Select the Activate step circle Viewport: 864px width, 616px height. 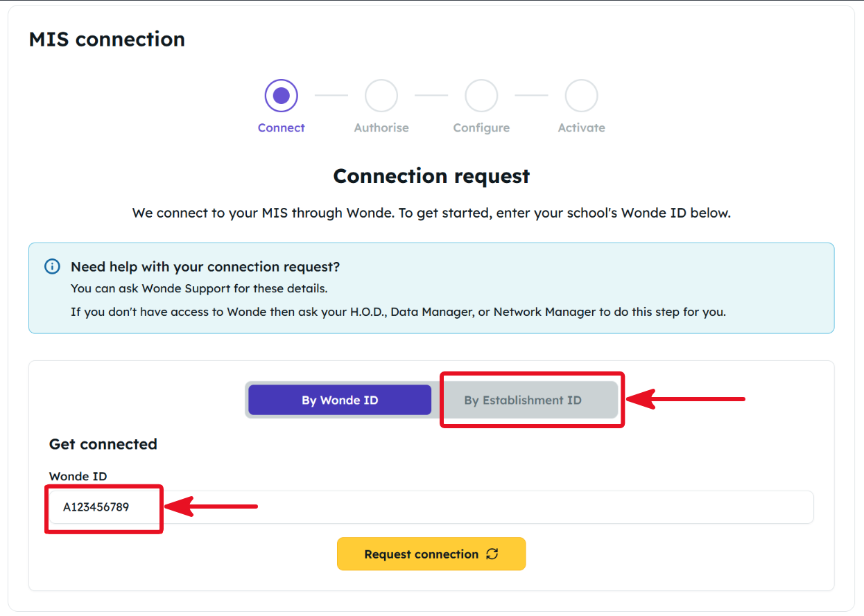click(x=581, y=96)
